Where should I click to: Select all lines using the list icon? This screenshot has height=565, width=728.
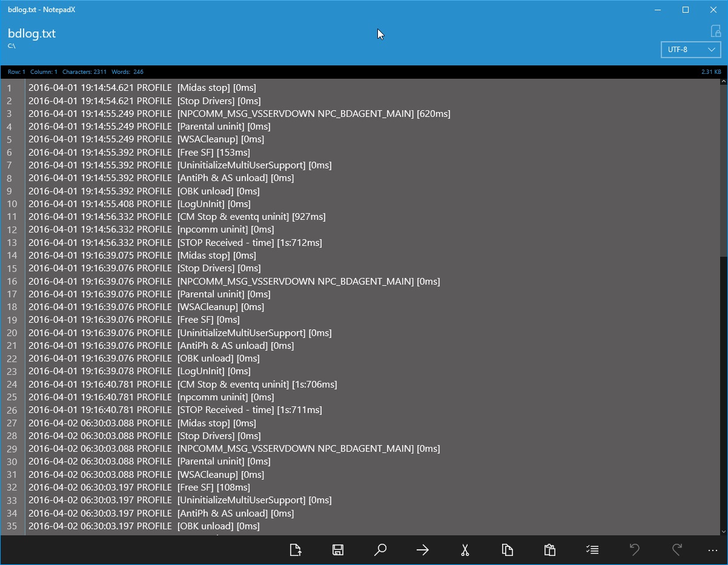tap(592, 550)
